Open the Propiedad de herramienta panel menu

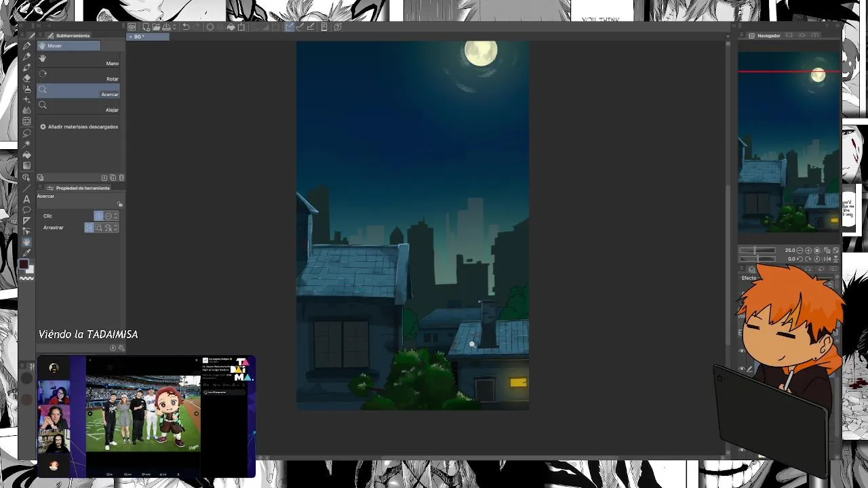(x=41, y=188)
